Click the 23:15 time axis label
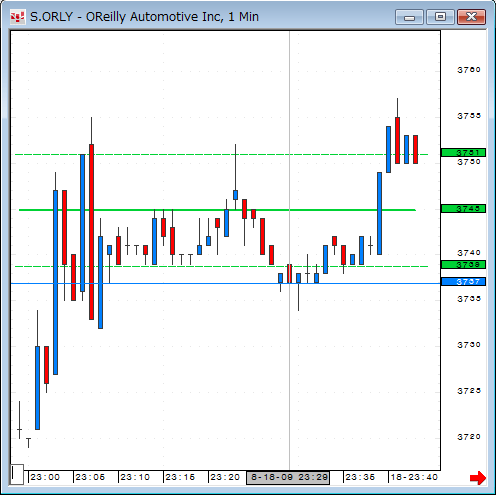The height and width of the screenshot is (495, 496). [180, 477]
